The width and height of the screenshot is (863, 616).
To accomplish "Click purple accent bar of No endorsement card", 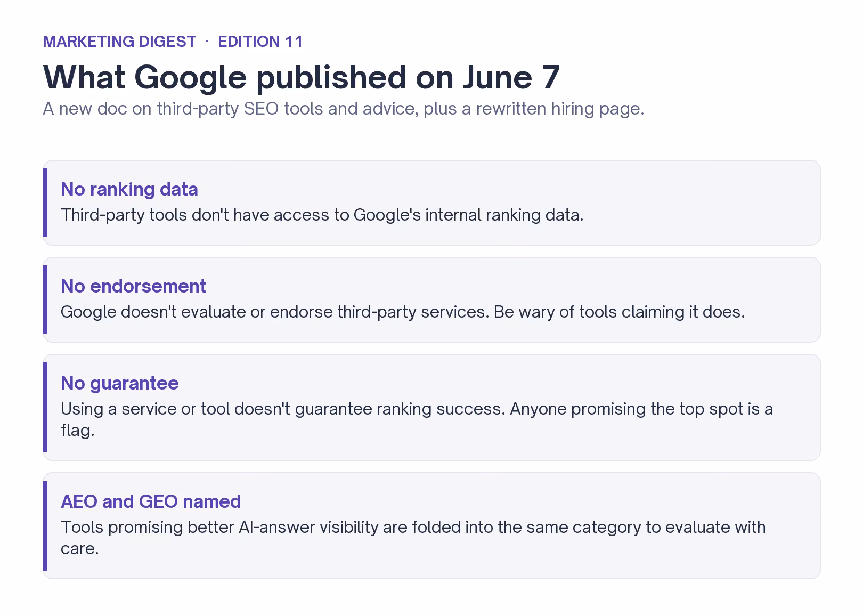I will click(45, 299).
